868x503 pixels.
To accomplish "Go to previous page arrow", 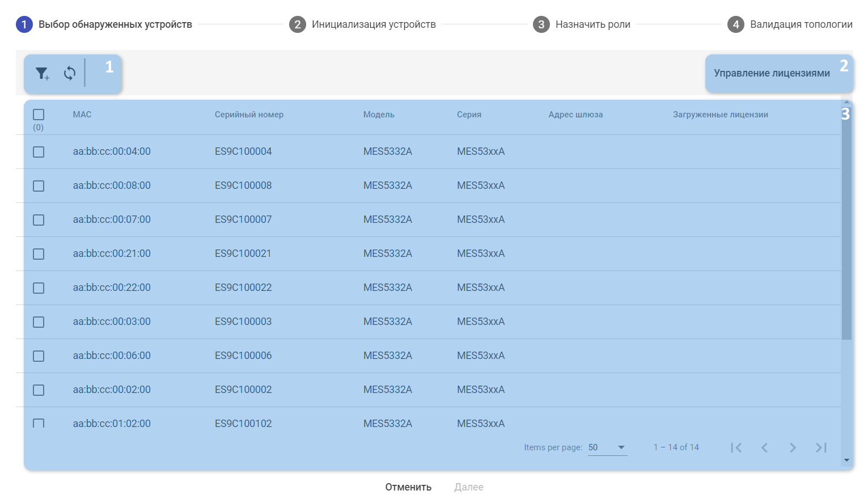I will pyautogui.click(x=764, y=447).
